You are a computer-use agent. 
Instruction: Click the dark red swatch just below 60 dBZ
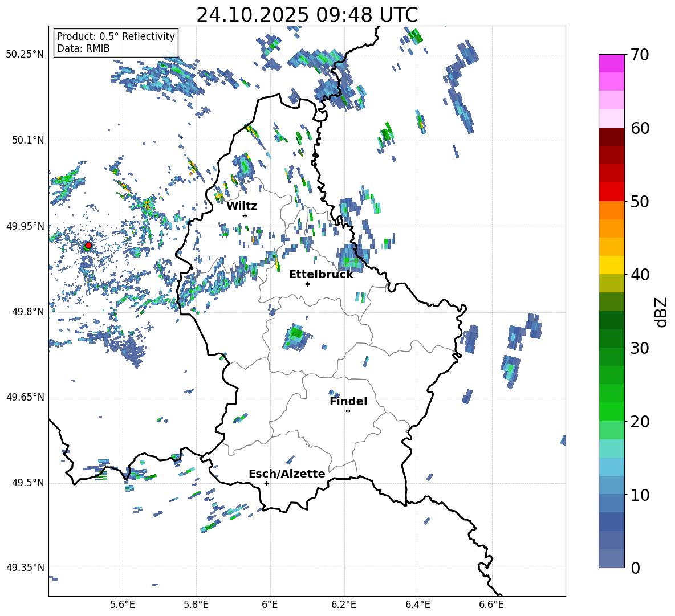coord(611,137)
